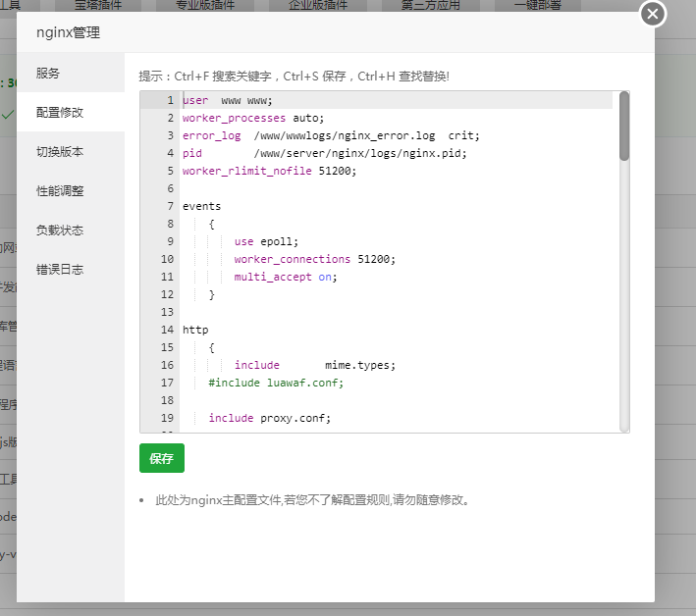The width and height of the screenshot is (696, 616).
Task: Open the 服务 tab
Action: [71, 73]
